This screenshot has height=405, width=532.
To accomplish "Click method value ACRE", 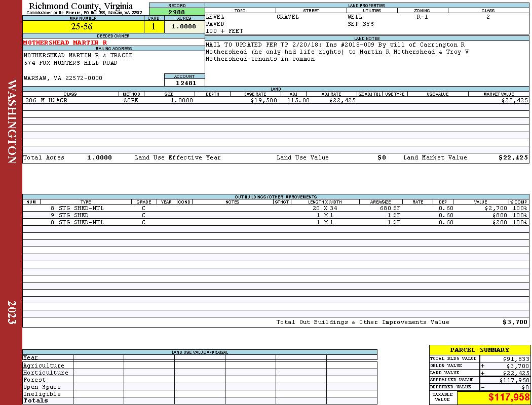I will [131, 100].
